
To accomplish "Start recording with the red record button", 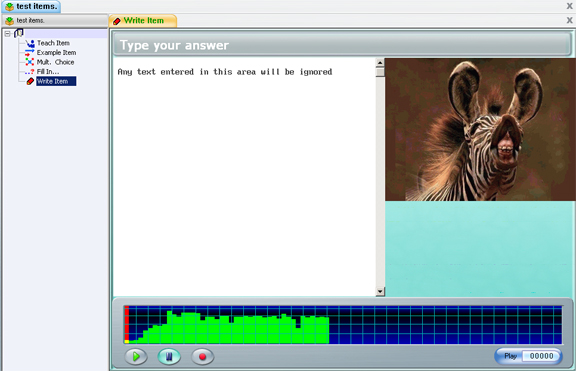I will (202, 357).
